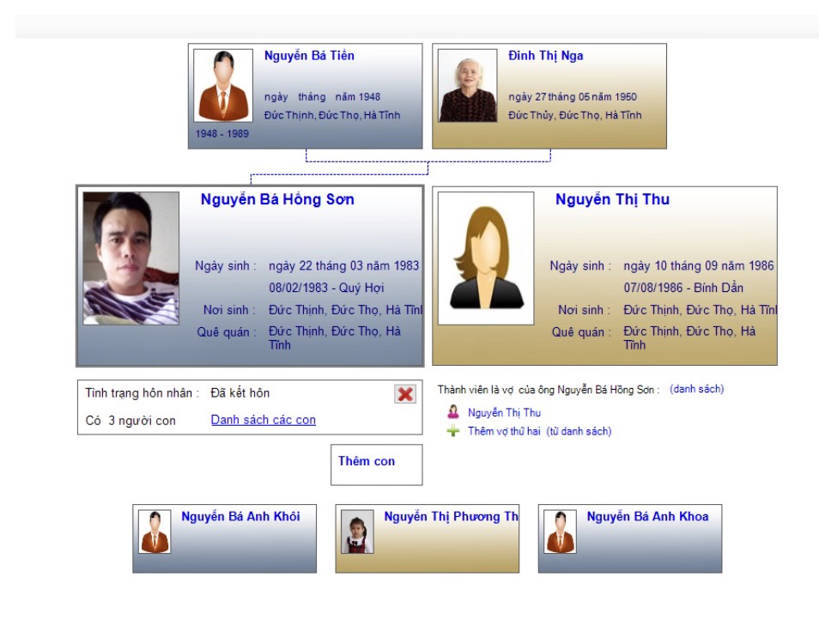Open Nguyễn Bá Tiến's avatar photo
The width and height of the screenshot is (819, 644).
pos(223,86)
